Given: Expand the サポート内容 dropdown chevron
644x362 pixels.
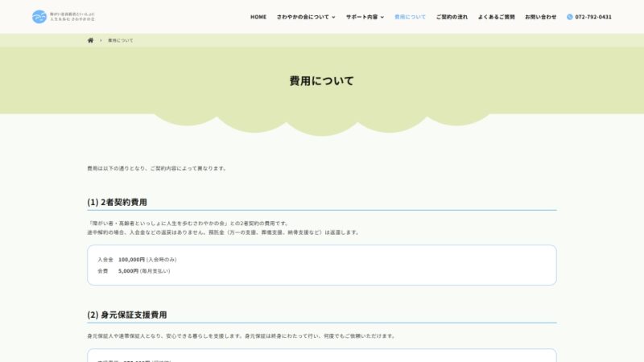Looking at the screenshot, I should [x=382, y=17].
